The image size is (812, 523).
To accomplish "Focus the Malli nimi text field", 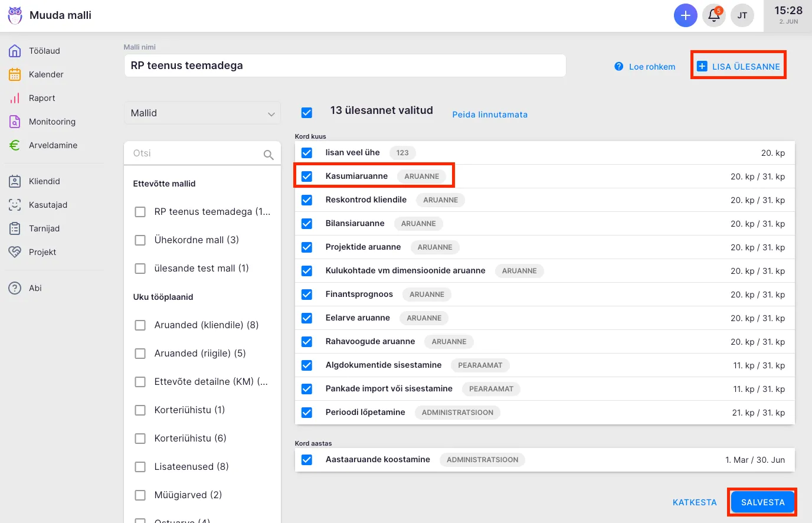I will tap(345, 66).
